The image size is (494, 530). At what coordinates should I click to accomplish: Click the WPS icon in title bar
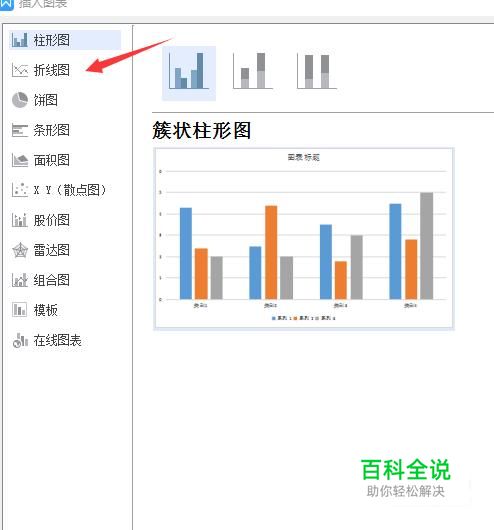6,4
